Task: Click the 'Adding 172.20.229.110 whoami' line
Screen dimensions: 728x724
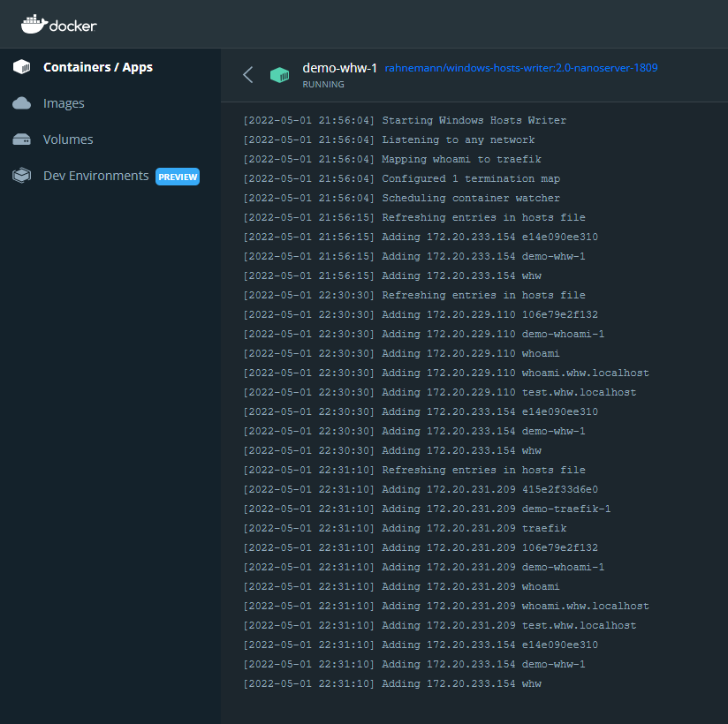Action: coord(402,354)
